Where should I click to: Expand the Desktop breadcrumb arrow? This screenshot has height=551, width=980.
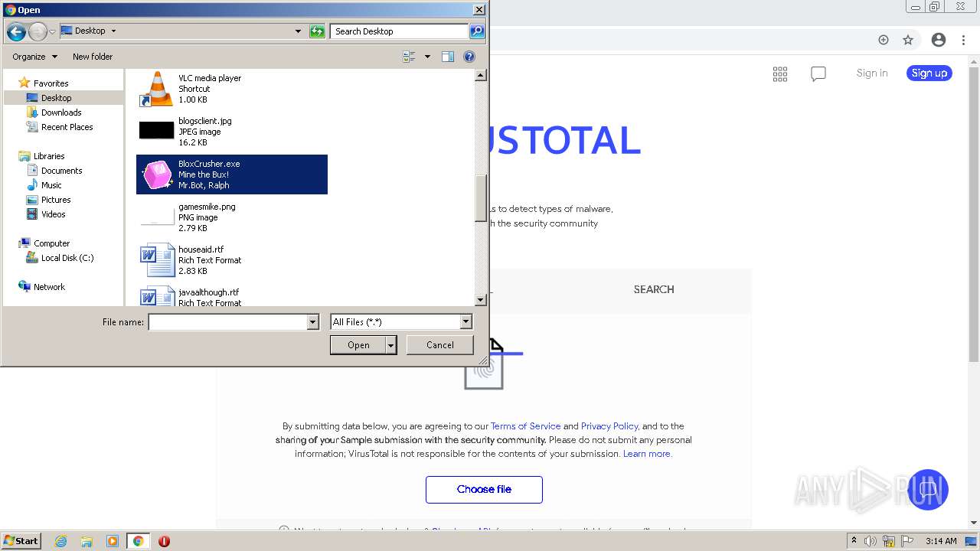tap(113, 31)
